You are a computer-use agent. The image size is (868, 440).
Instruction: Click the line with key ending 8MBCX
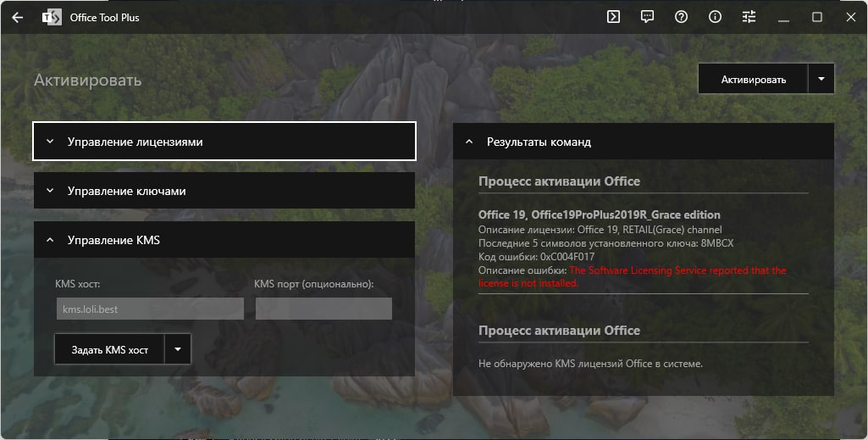click(x=606, y=242)
